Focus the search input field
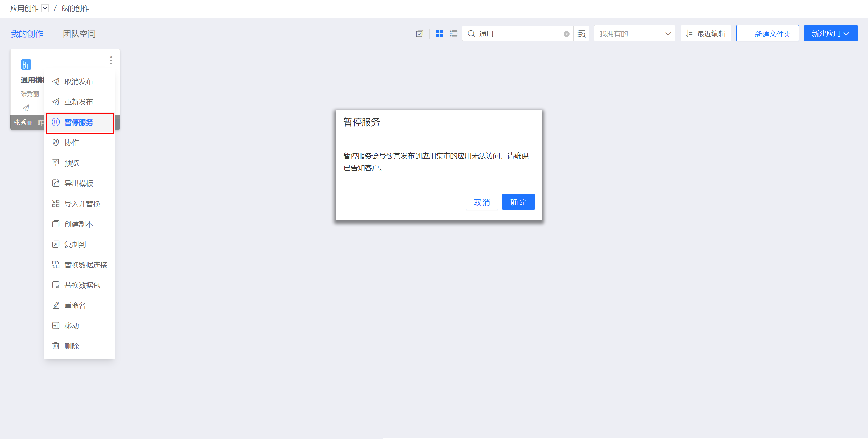The width and height of the screenshot is (868, 439). tap(519, 34)
